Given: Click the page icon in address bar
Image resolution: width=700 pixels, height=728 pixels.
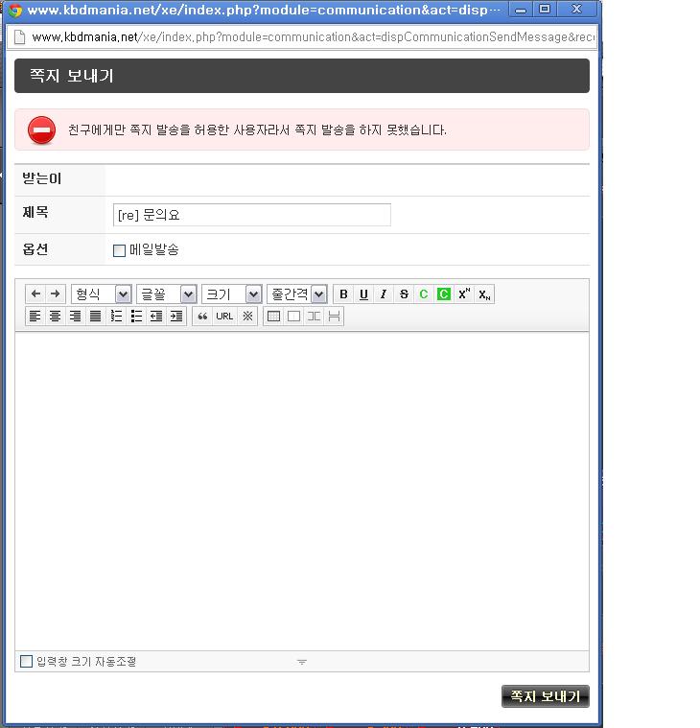Looking at the screenshot, I should pyautogui.click(x=19, y=37).
